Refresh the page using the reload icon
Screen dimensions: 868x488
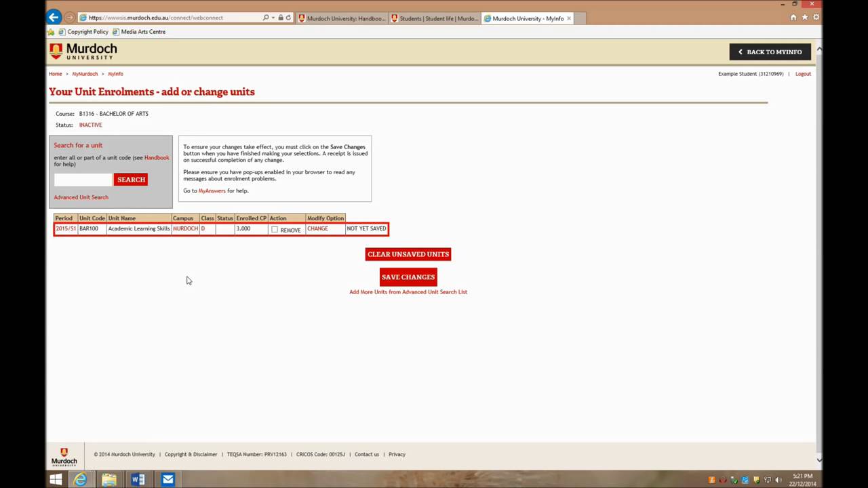288,18
